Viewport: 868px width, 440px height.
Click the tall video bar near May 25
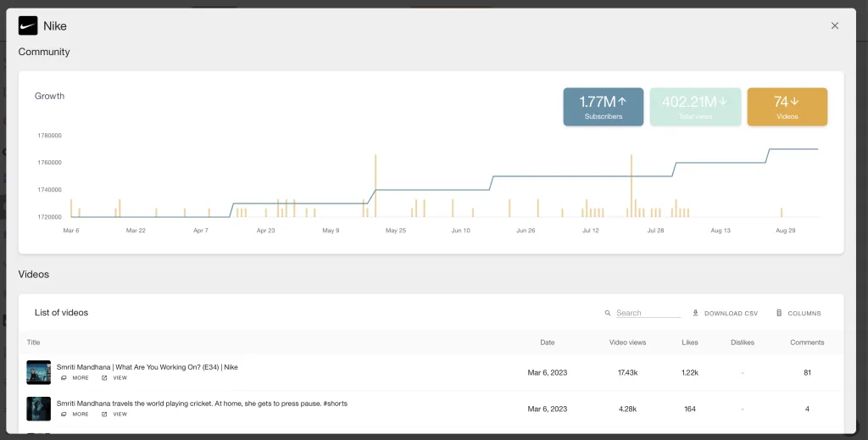point(376,185)
